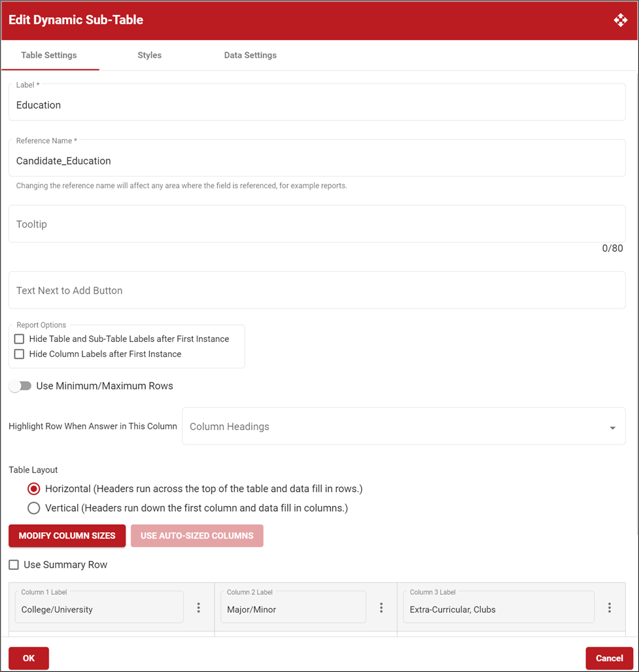639x672 pixels.
Task: Tick the Use Summary Row checkbox
Action: point(14,565)
